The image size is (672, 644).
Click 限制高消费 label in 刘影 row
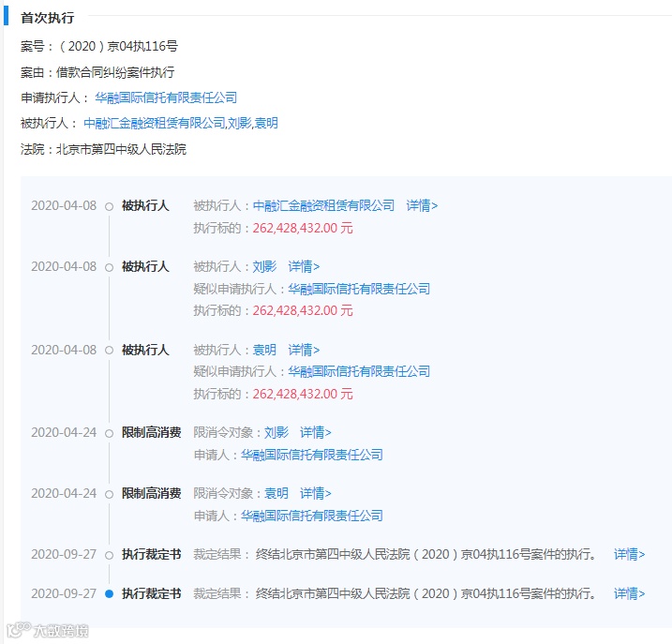pos(151,432)
